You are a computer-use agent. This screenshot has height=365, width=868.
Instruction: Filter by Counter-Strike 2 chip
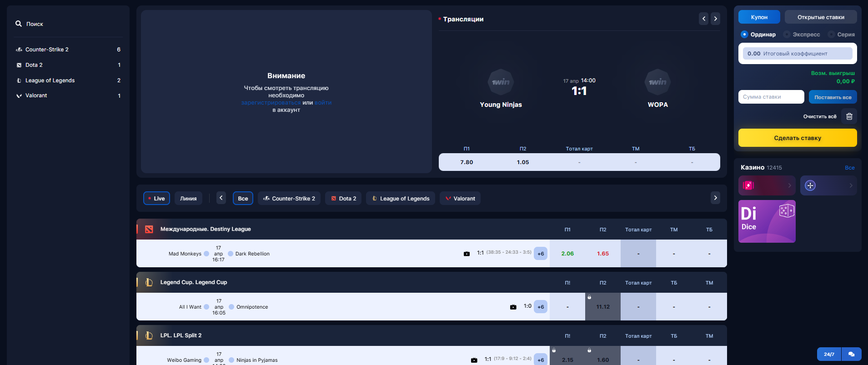(289, 199)
